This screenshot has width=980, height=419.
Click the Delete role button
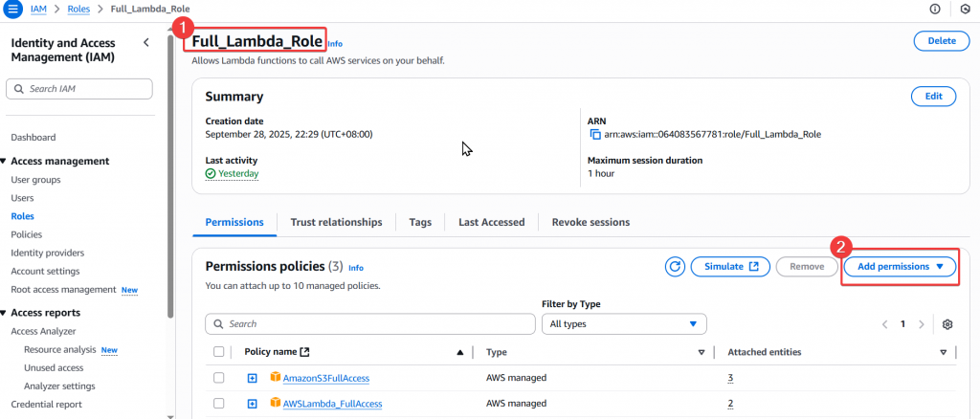point(942,41)
